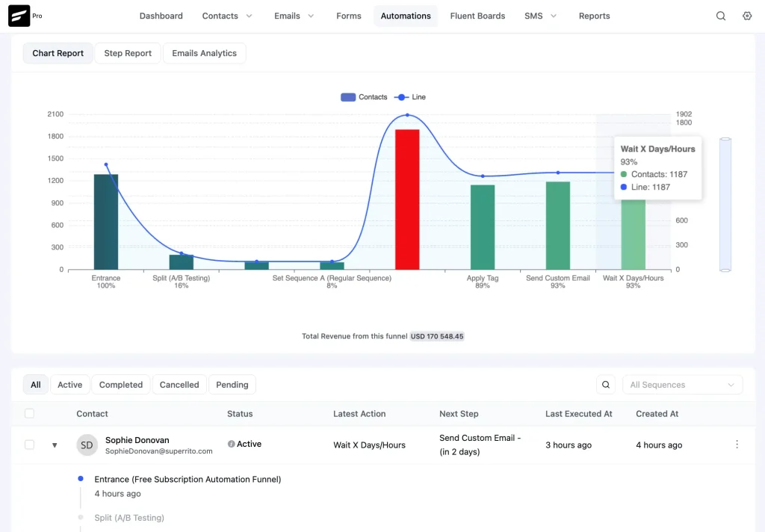The image size is (765, 532).
Task: Collapse Sophie Donovan's row details
Action: (x=54, y=444)
